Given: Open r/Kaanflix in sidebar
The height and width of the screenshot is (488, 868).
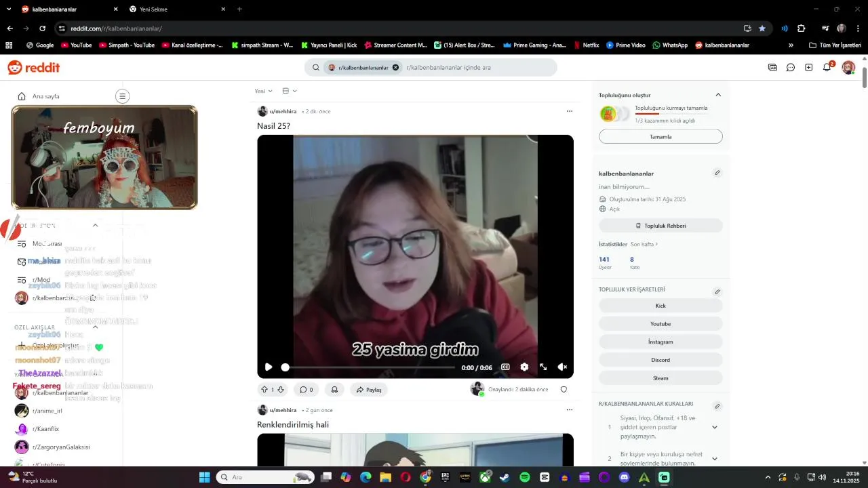Looking at the screenshot, I should (45, 429).
